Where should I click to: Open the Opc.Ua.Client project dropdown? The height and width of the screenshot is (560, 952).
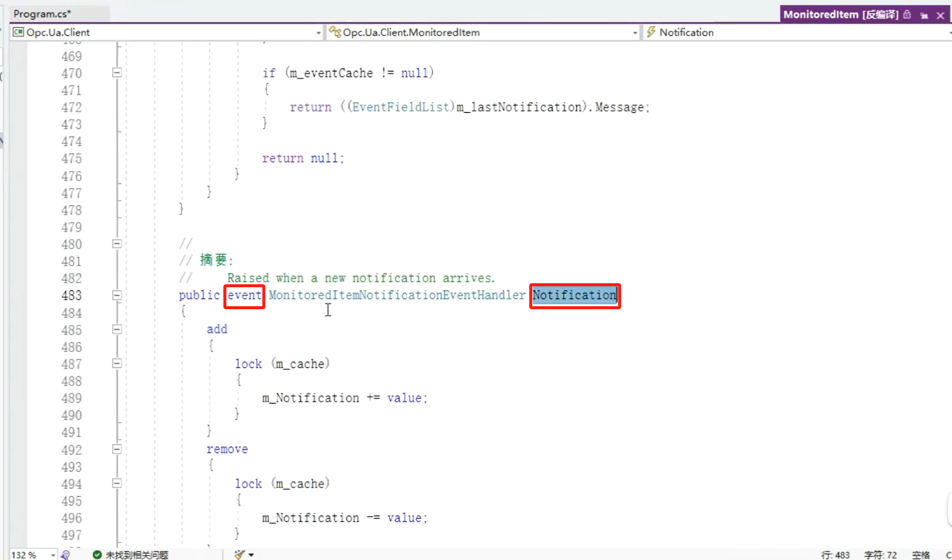(x=318, y=32)
